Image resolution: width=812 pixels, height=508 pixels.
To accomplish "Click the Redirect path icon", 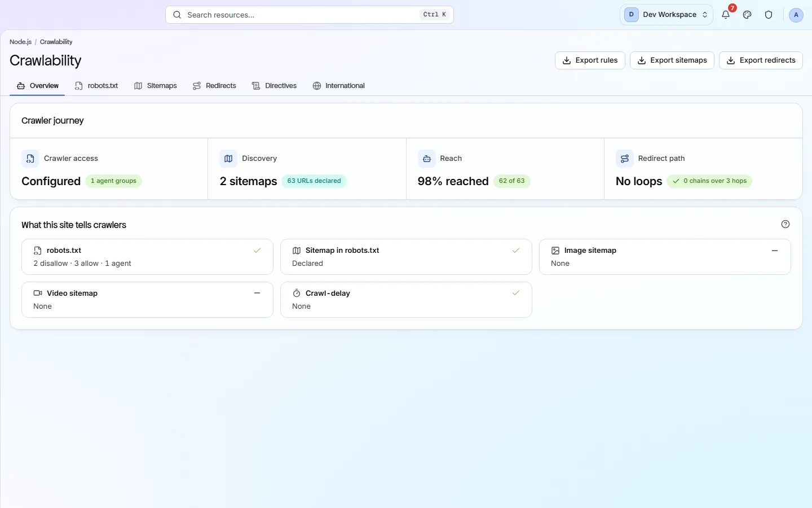I will 625,159.
